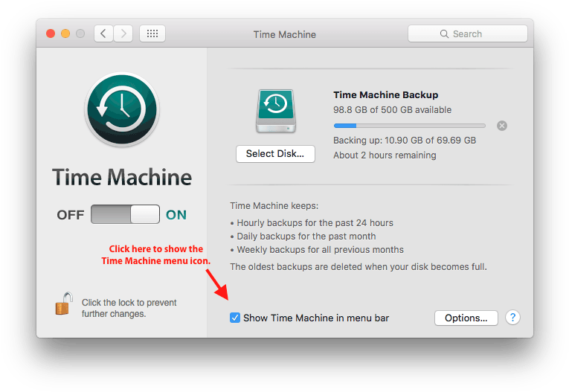The height and width of the screenshot is (392, 569).
Task: Show all preferences with the grid icon
Action: [152, 33]
